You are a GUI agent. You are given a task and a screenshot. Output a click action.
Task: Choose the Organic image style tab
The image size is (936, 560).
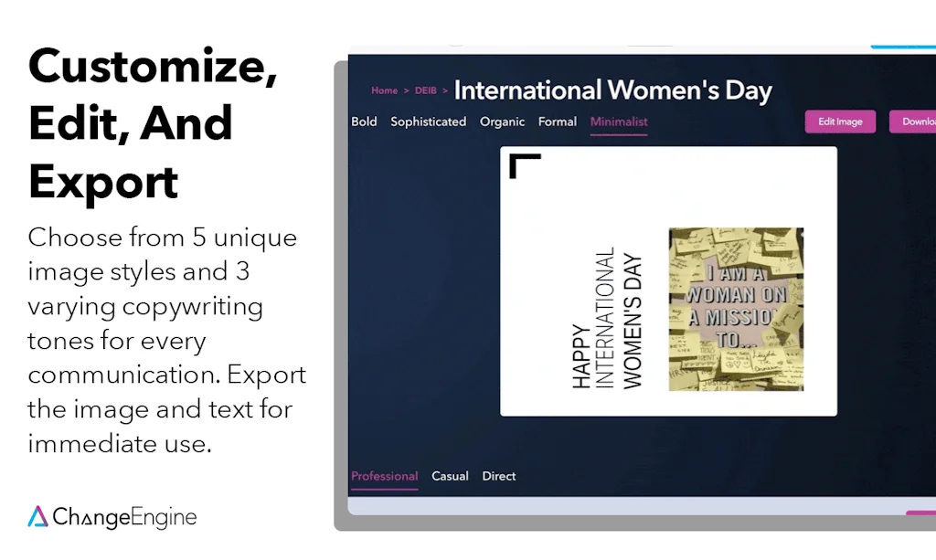[503, 122]
